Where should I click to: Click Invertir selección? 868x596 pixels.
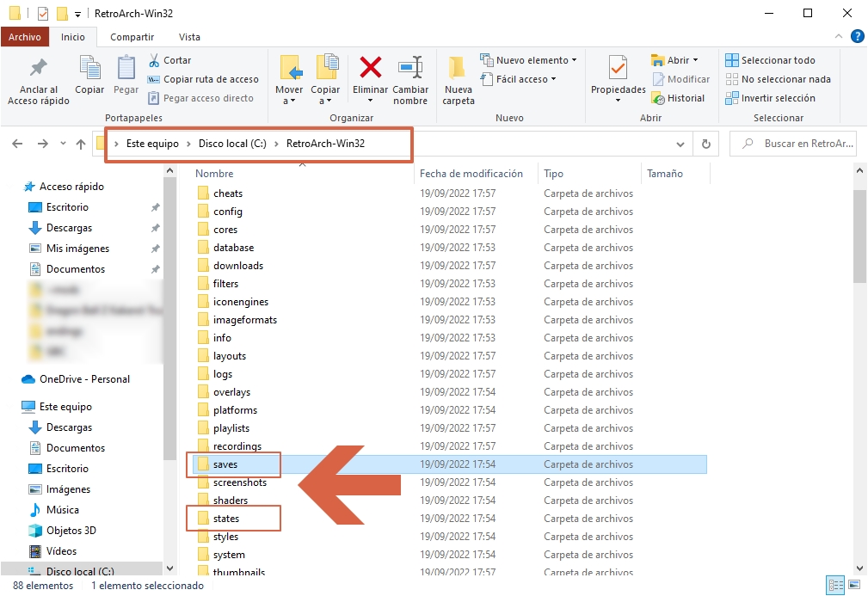point(771,99)
